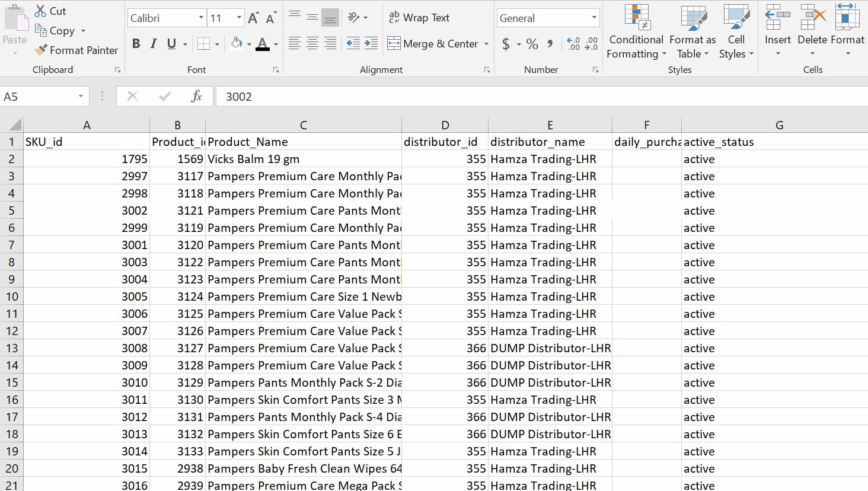Expand the Paste options arrow
This screenshot has height=491, width=868.
pyautogui.click(x=15, y=53)
